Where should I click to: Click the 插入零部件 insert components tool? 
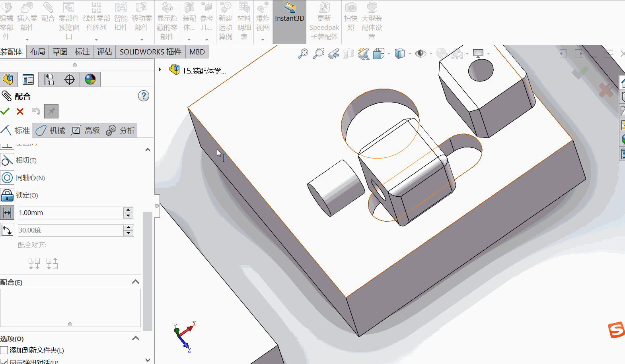27,17
